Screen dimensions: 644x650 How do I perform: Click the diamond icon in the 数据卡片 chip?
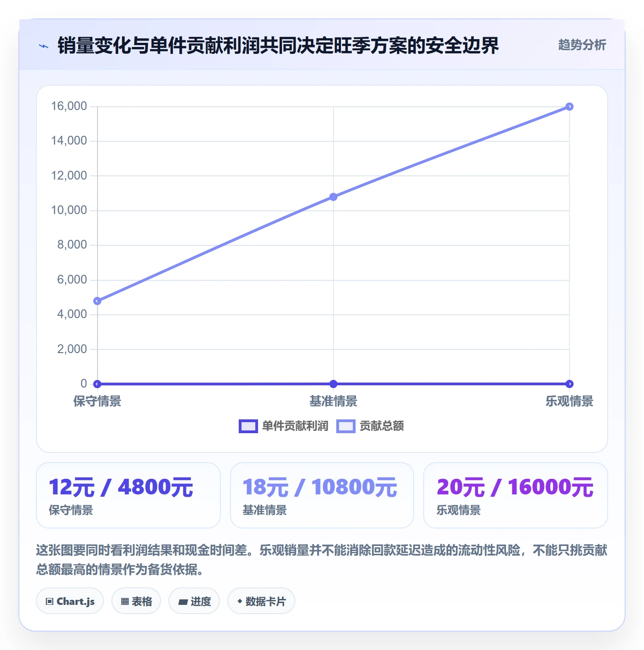click(240, 601)
